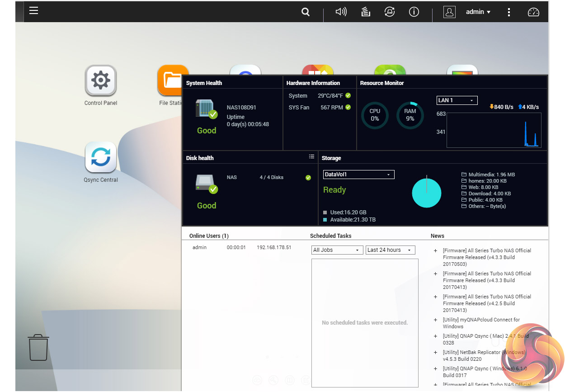This screenshot has height=392, width=565.
Task: Open the Last 24 hours dropdown
Action: pyautogui.click(x=390, y=250)
